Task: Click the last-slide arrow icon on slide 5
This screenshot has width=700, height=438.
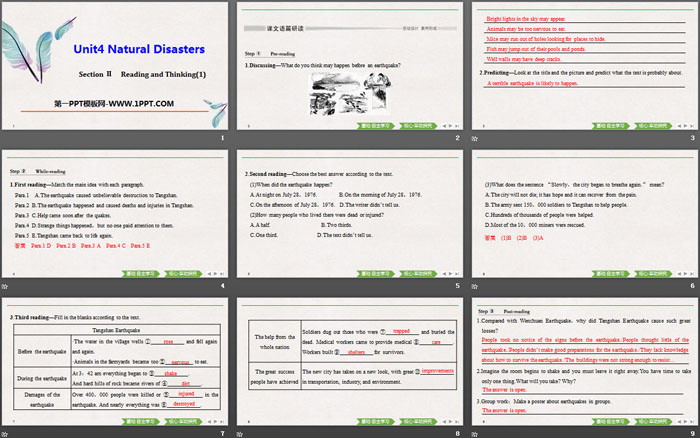Action: [457, 274]
